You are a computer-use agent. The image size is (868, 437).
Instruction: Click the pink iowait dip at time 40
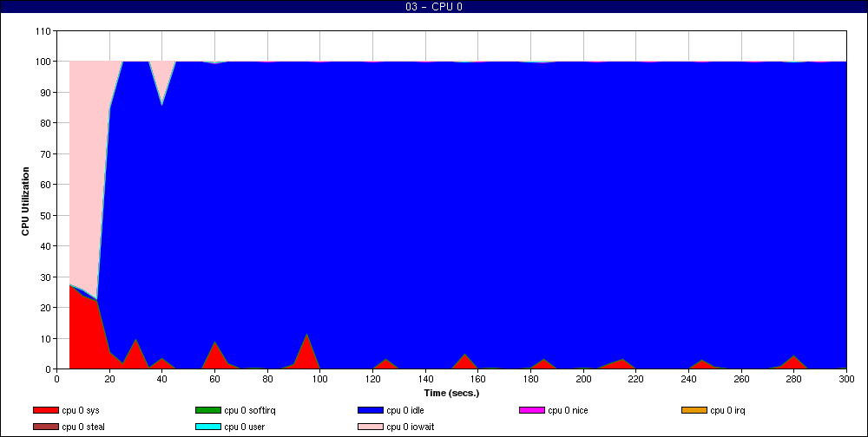[x=161, y=77]
